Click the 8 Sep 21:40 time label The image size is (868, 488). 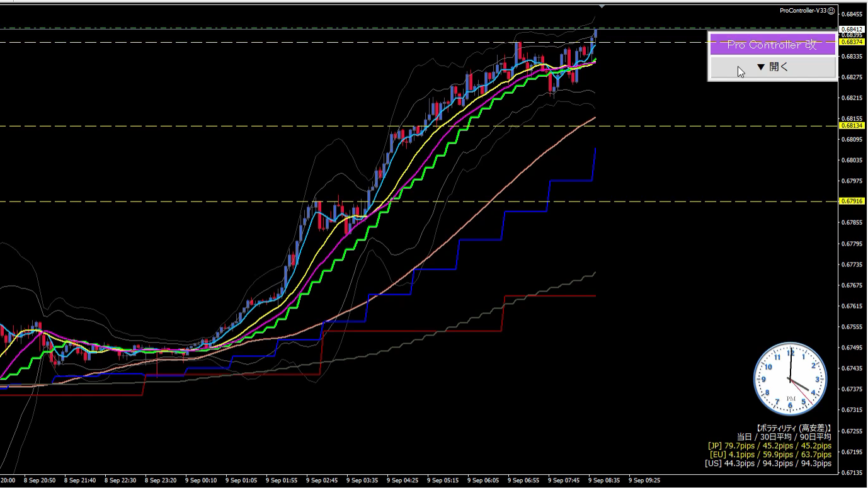[81, 480]
